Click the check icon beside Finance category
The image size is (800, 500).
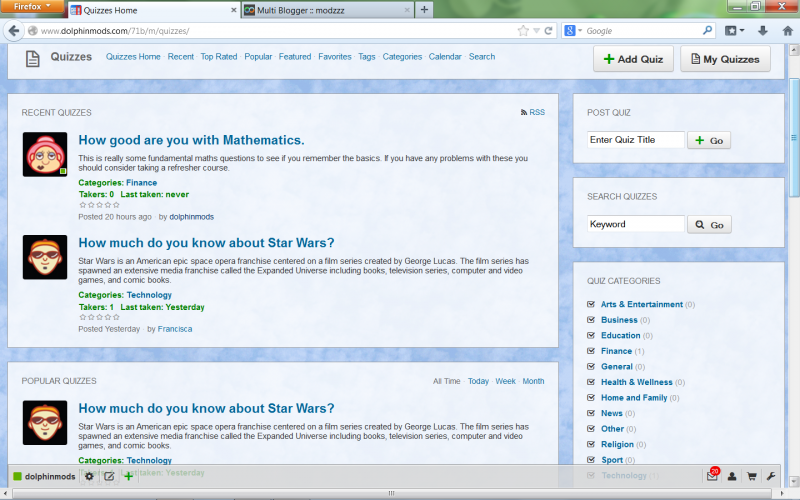pos(591,351)
